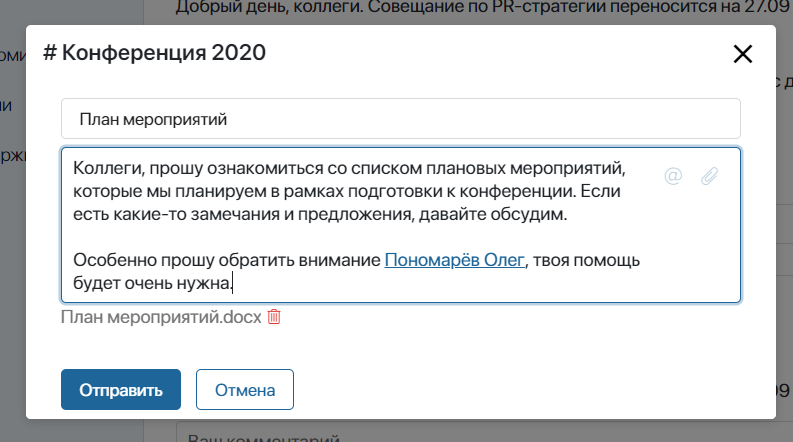Click the dimmed left sidebar behind dialog
Screen dimensions: 793x442
point(13,228)
